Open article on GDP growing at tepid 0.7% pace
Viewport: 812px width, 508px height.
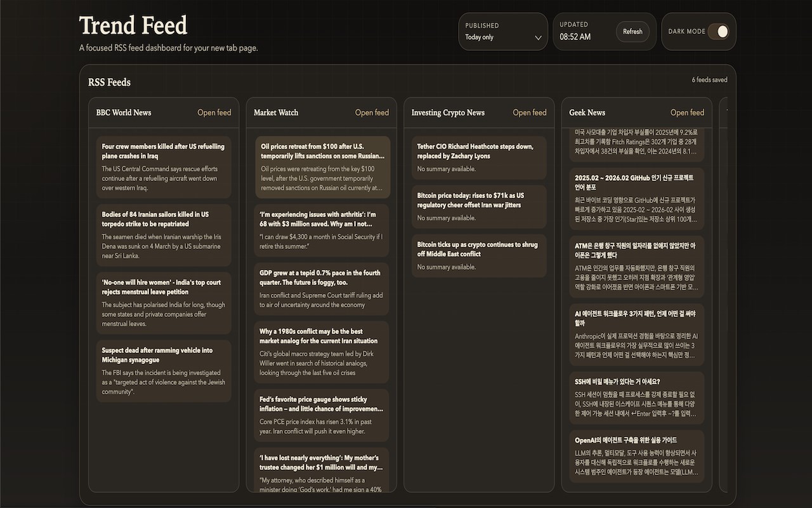point(322,289)
